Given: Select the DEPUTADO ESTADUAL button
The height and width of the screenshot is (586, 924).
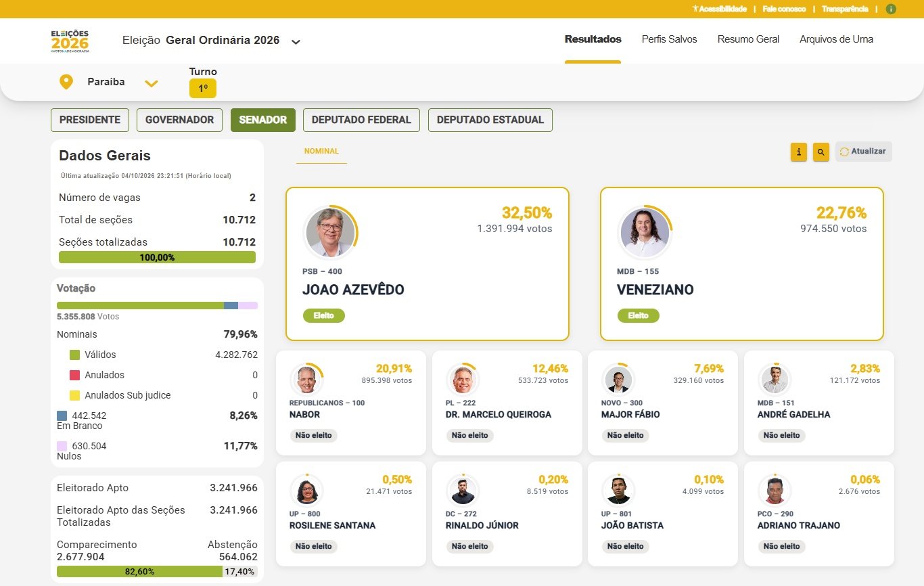Looking at the screenshot, I should (x=490, y=120).
